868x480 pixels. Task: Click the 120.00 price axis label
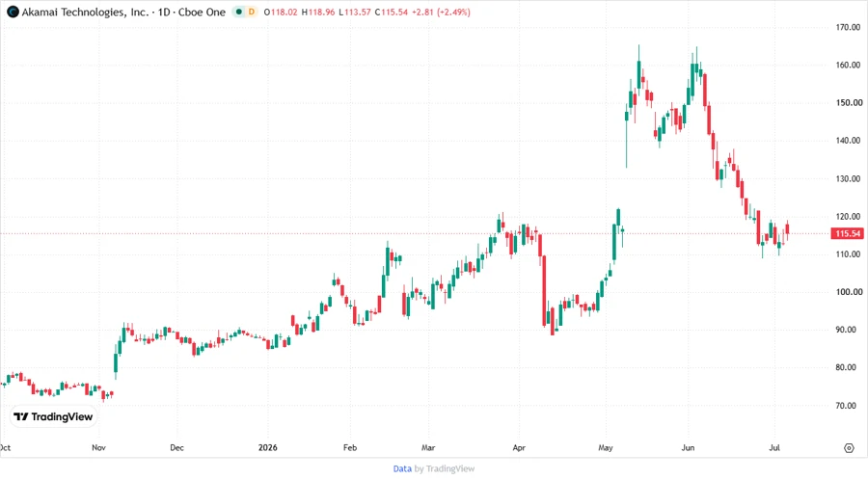(x=849, y=216)
